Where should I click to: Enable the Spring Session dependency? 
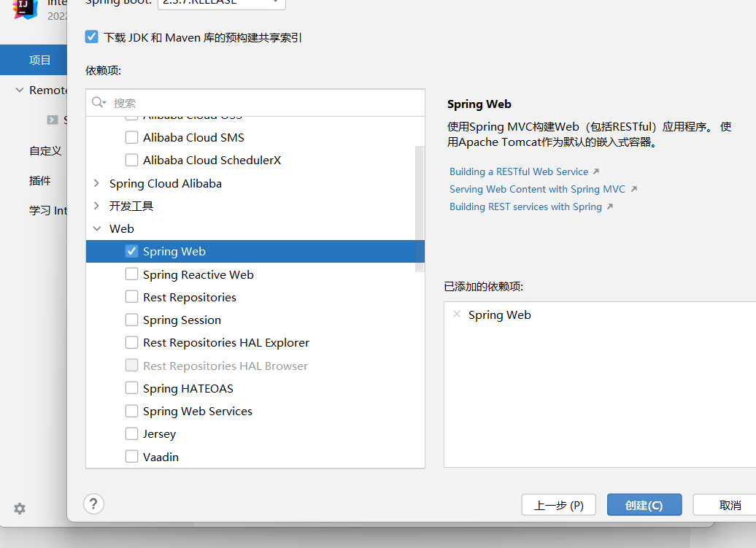[x=131, y=320]
